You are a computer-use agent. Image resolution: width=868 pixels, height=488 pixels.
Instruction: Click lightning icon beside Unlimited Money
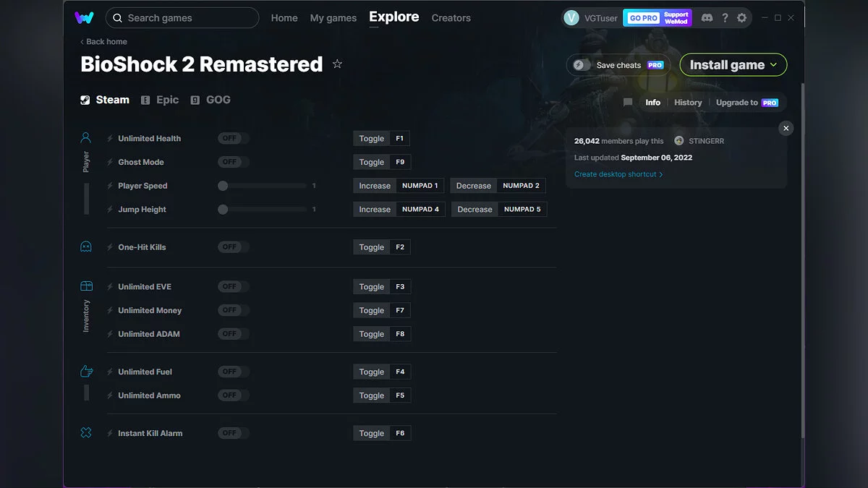(x=110, y=310)
